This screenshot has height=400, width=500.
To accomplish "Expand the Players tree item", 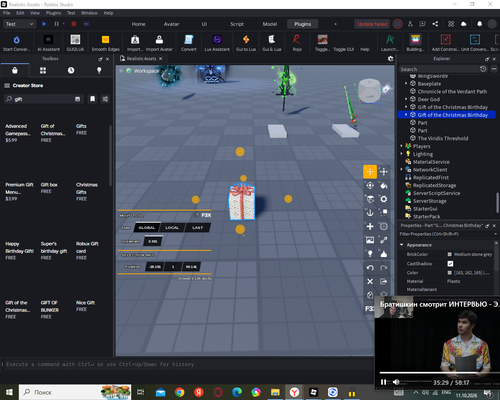I will [402, 146].
